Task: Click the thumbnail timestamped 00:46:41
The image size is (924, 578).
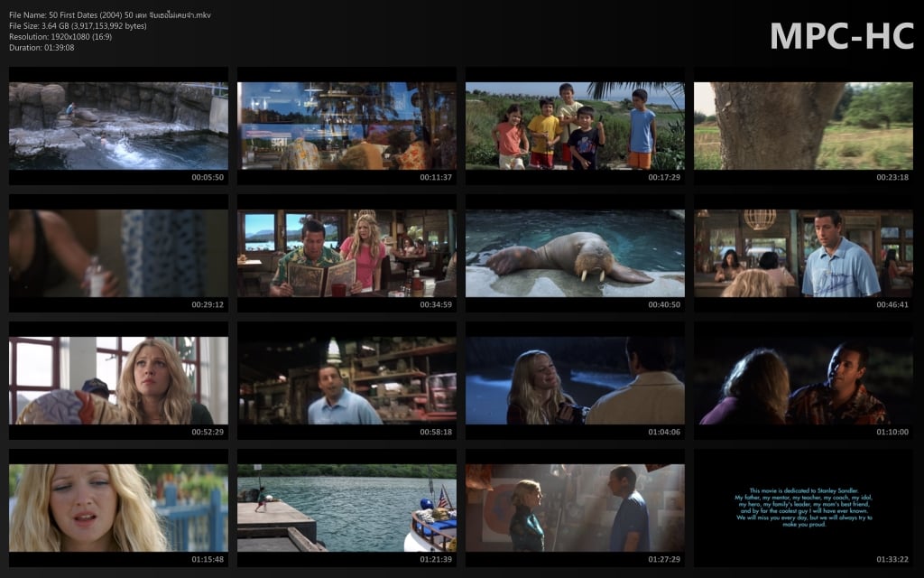Action: 803,253
